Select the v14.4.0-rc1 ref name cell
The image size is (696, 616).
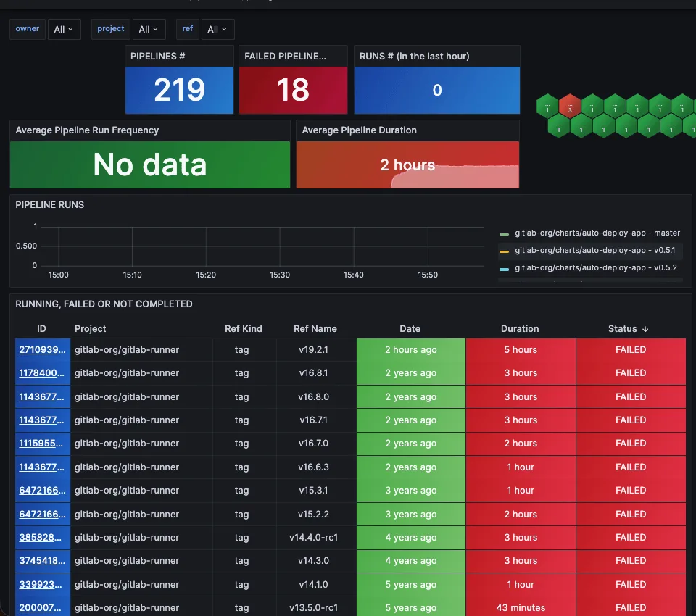tap(313, 538)
